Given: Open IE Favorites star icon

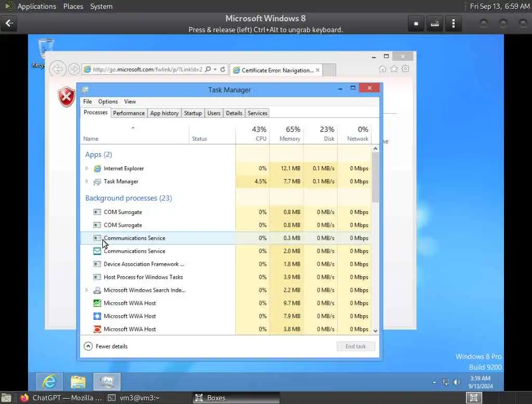Looking at the screenshot, I should coord(394,69).
